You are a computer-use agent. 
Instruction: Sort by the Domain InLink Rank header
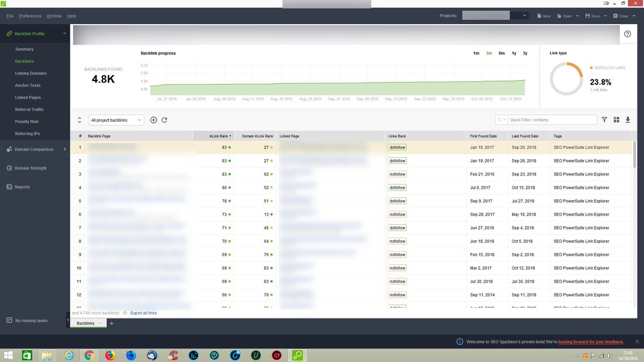(255, 136)
